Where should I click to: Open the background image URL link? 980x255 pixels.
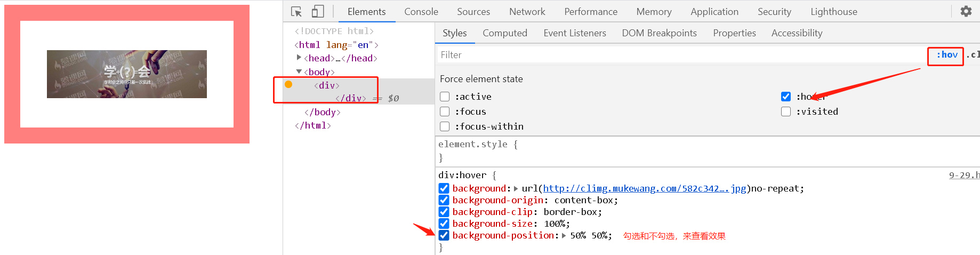point(644,188)
